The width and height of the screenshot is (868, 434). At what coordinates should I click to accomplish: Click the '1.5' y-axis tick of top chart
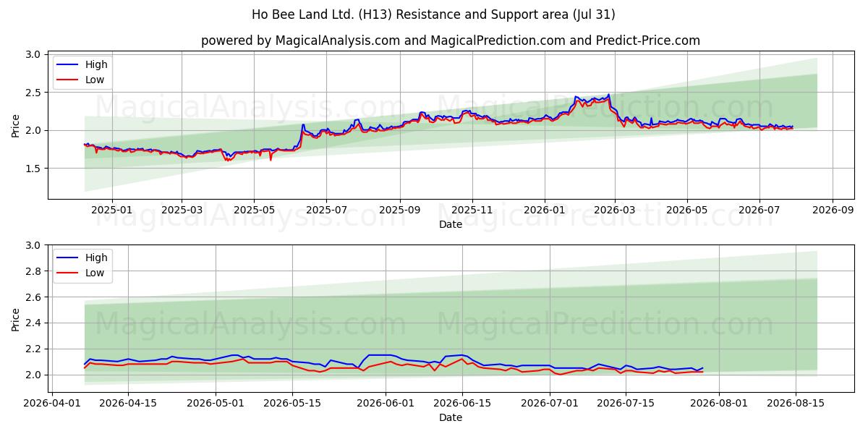[33, 169]
